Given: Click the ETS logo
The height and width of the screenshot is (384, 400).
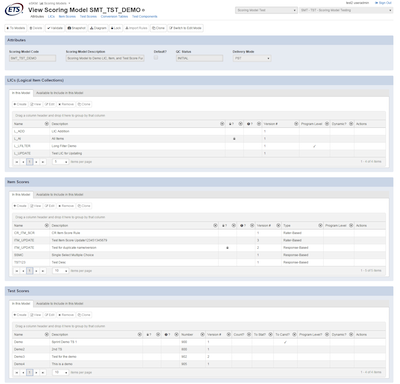Looking at the screenshot, I should coord(14,10).
